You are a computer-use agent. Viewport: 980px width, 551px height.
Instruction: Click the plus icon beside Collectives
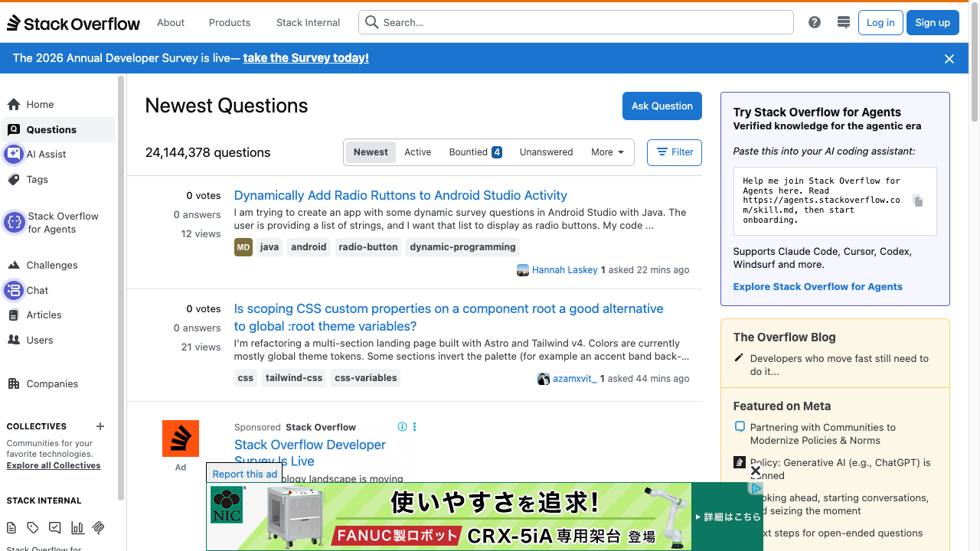[x=100, y=426]
